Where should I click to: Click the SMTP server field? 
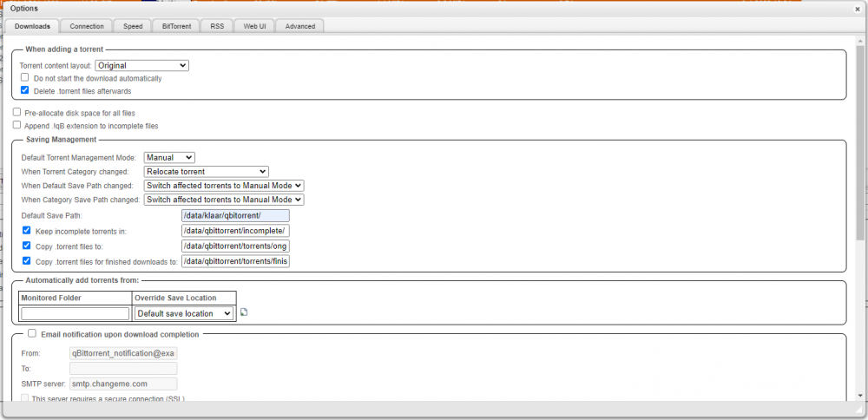[x=123, y=384]
